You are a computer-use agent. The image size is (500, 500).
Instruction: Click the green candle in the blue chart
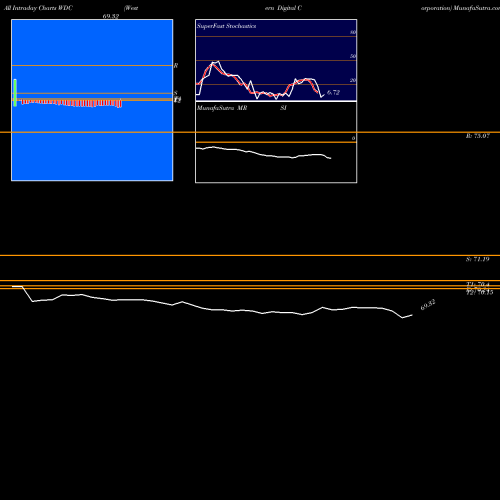coord(15,93)
